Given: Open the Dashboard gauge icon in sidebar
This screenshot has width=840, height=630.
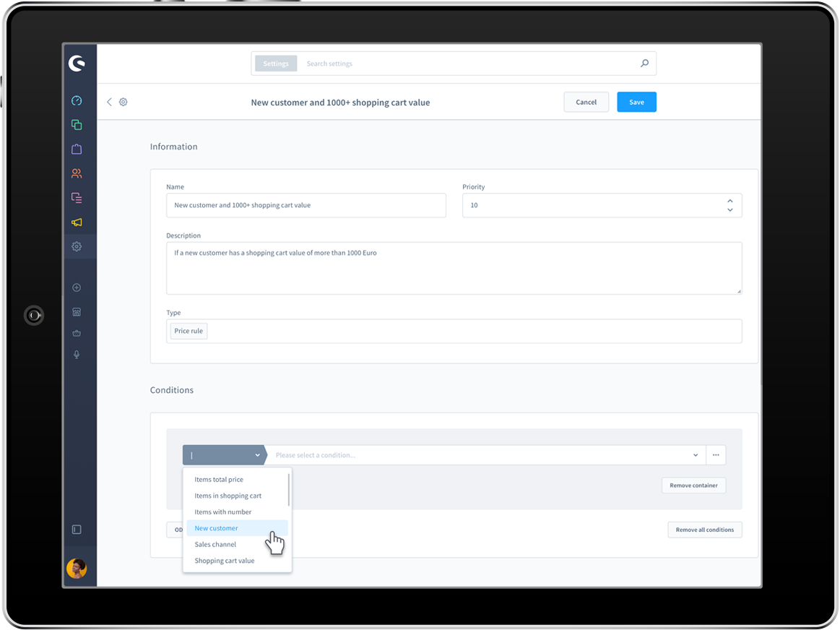Looking at the screenshot, I should click(77, 100).
